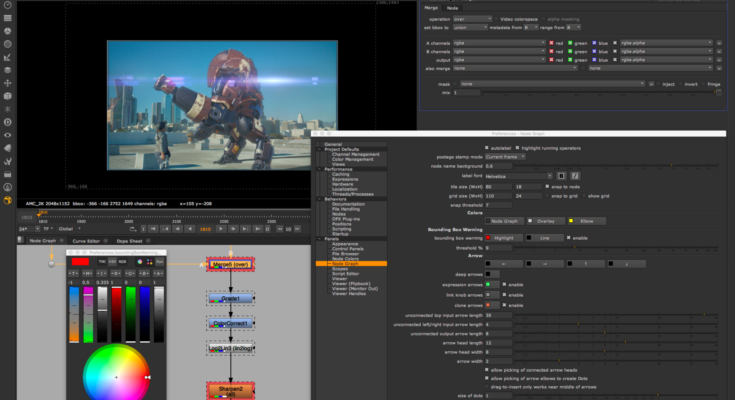The image size is (735, 400).
Task: Play backward in the viewer timeline
Action: (190, 229)
